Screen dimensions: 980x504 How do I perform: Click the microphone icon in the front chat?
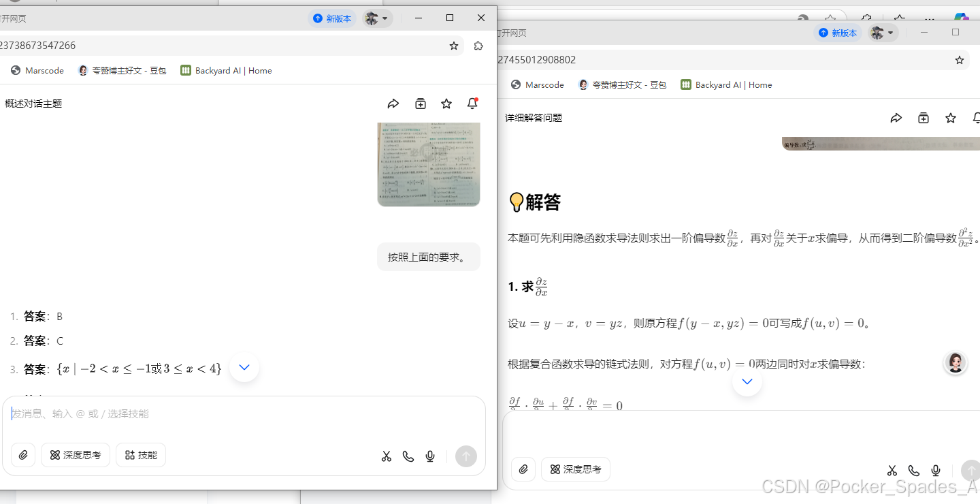[430, 456]
